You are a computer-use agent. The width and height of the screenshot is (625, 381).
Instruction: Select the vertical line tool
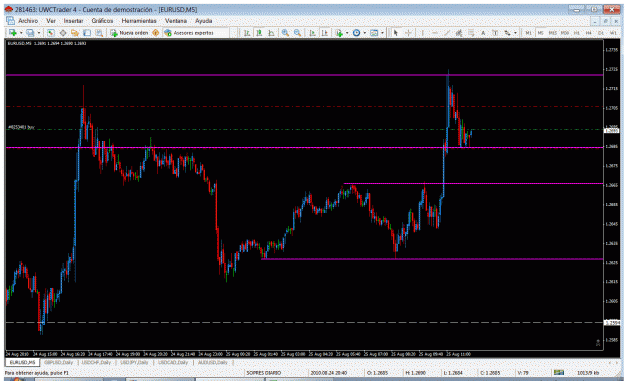(423, 33)
